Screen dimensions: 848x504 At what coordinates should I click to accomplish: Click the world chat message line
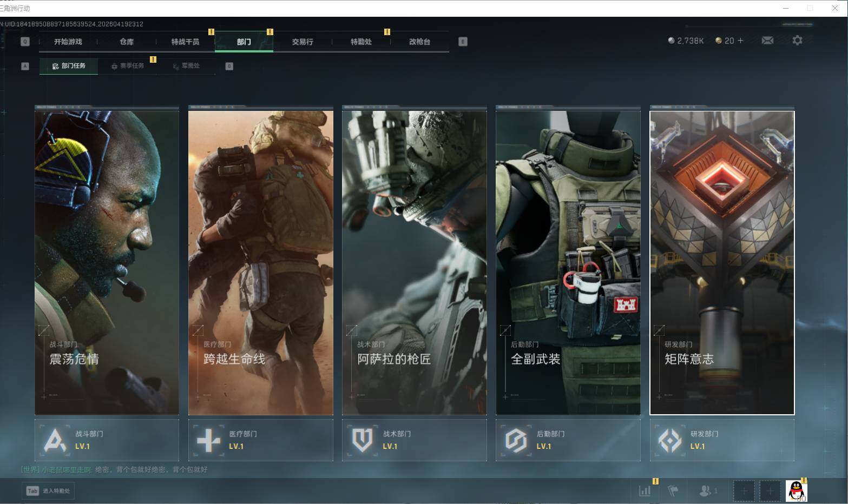pos(114,469)
